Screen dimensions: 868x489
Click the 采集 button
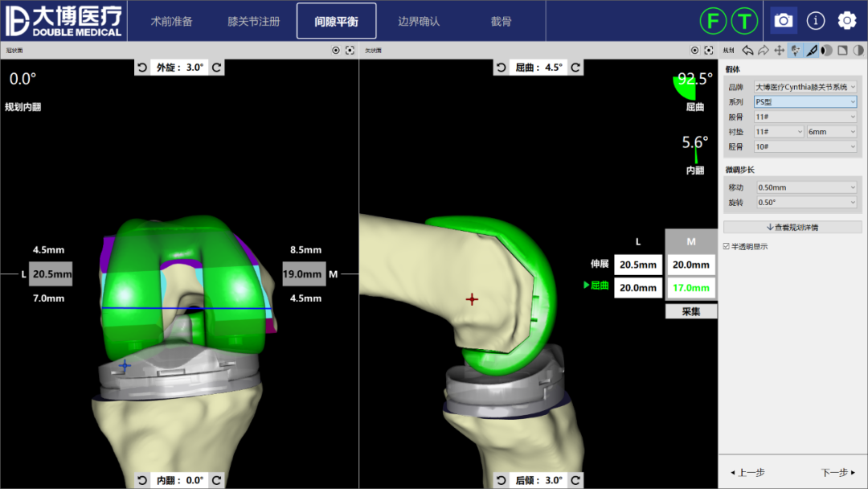pyautogui.click(x=691, y=311)
